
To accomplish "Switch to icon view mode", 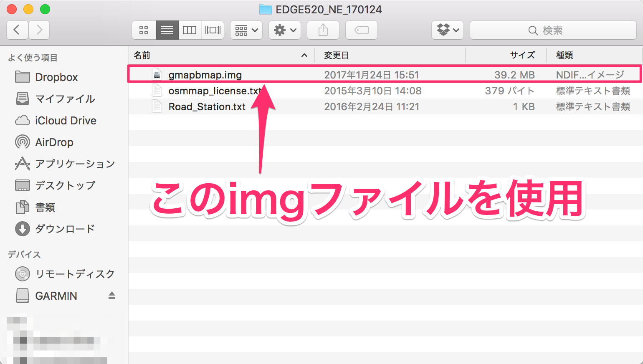I will 144,30.
